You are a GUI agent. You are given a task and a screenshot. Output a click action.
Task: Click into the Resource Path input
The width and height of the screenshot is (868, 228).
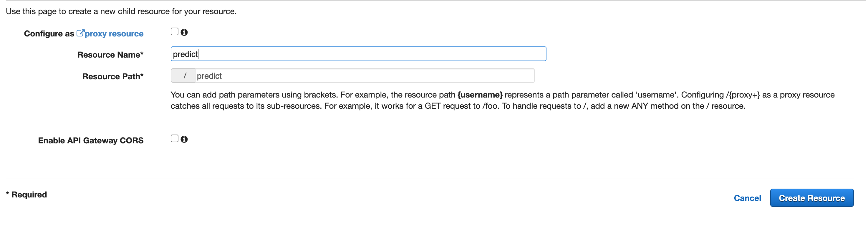point(364,76)
